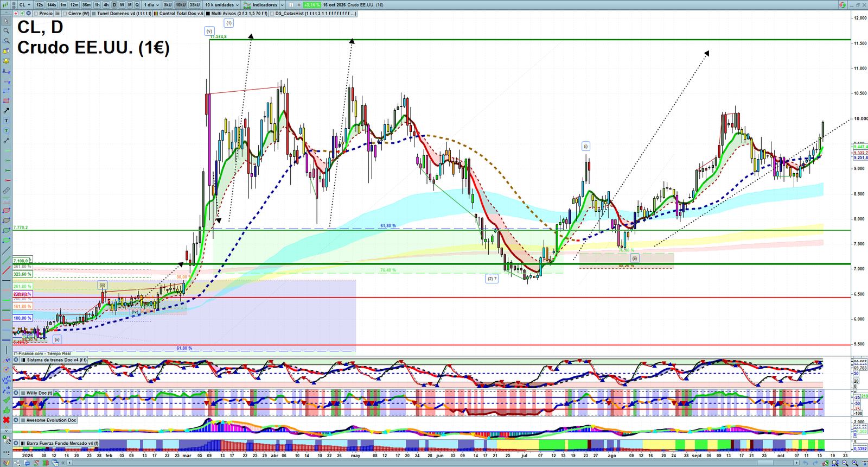Select the black arrow drawing tool
Screen dimensions: 868x467
tap(6, 111)
